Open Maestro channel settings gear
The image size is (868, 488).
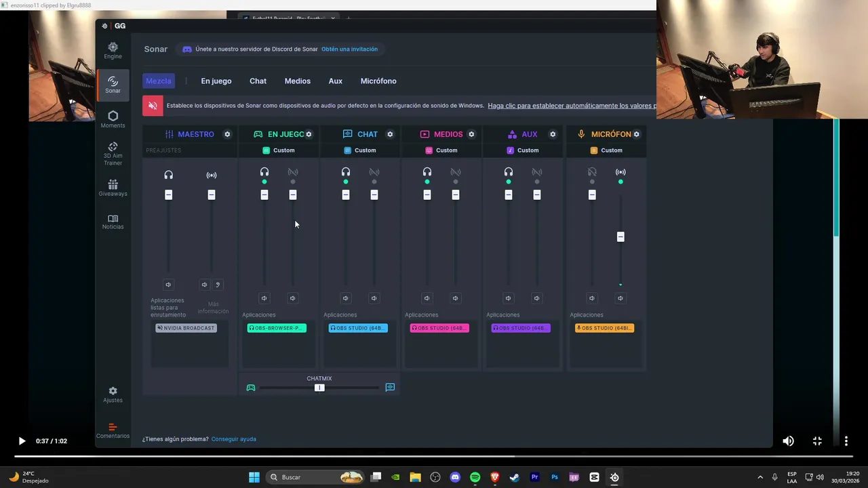click(x=227, y=134)
